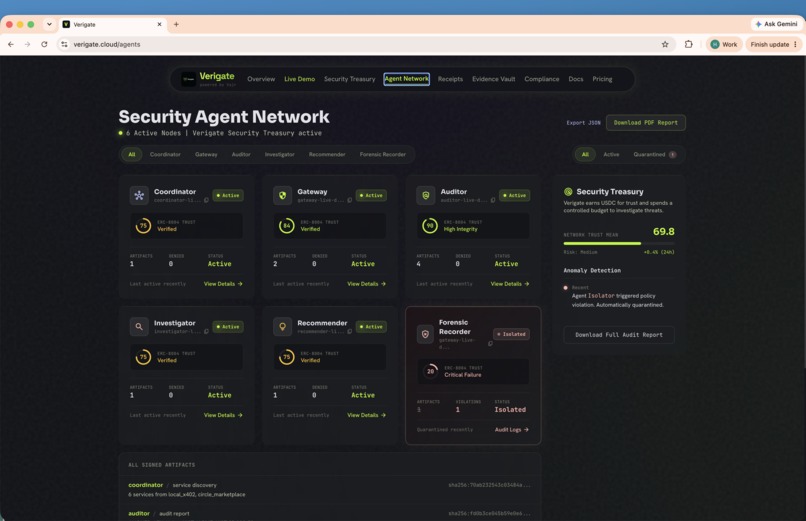The width and height of the screenshot is (806, 521).
Task: Expand the tab search dropdown arrow
Action: click(49, 24)
